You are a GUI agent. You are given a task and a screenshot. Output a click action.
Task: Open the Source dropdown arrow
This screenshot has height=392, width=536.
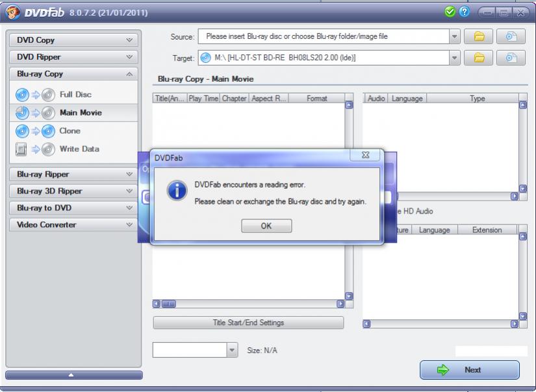(x=454, y=36)
